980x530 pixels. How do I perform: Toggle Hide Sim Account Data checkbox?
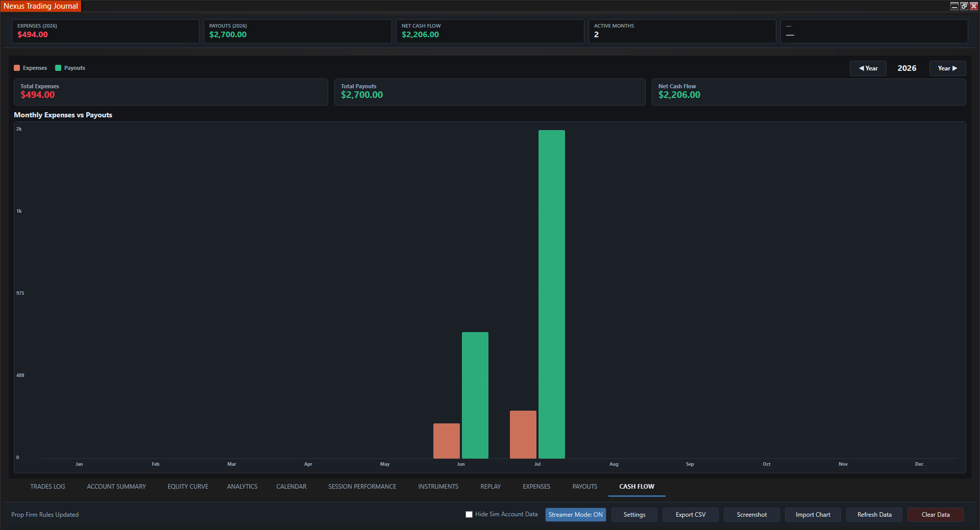pyautogui.click(x=469, y=514)
